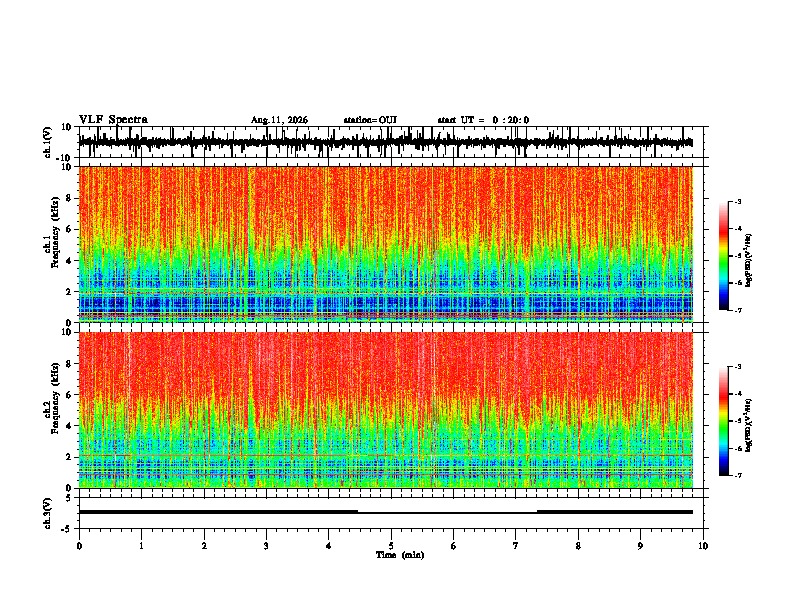Click inside the ch.1 spectrogram panel
The image size is (792, 612).
(386, 244)
